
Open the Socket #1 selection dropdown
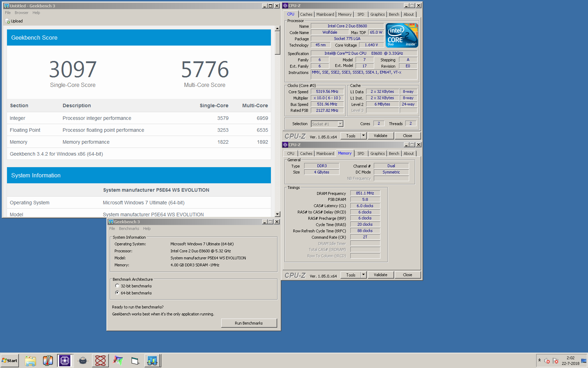327,124
